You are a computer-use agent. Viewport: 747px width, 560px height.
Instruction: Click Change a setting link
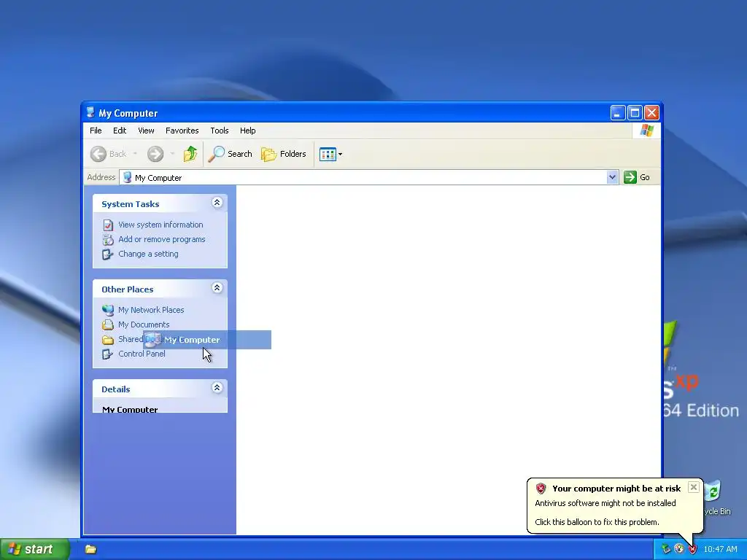click(148, 254)
